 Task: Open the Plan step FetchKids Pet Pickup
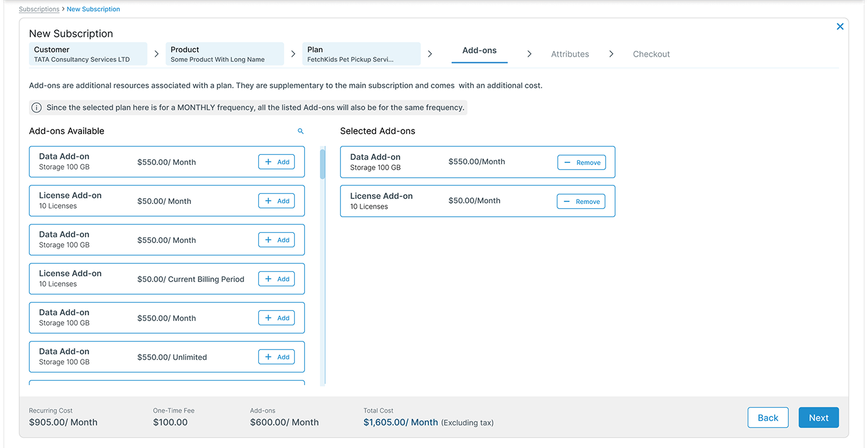[x=362, y=54]
